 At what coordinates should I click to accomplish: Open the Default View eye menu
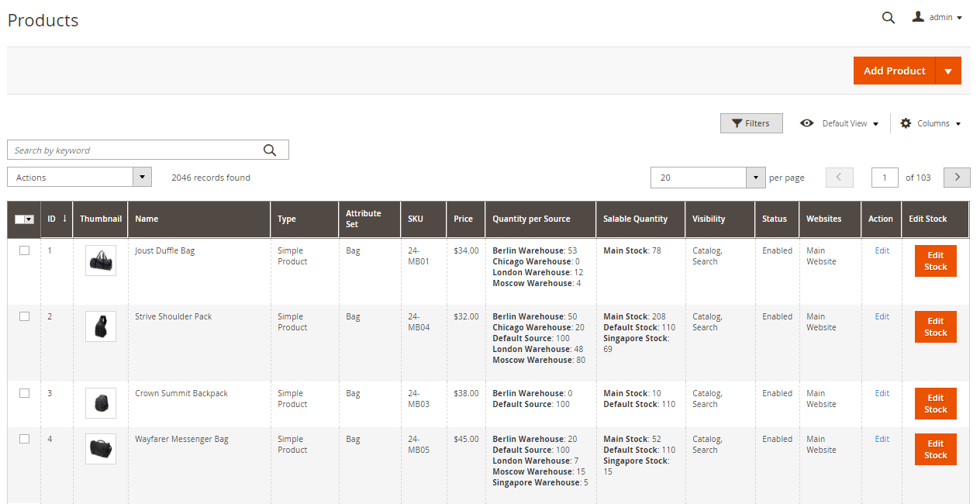(841, 123)
